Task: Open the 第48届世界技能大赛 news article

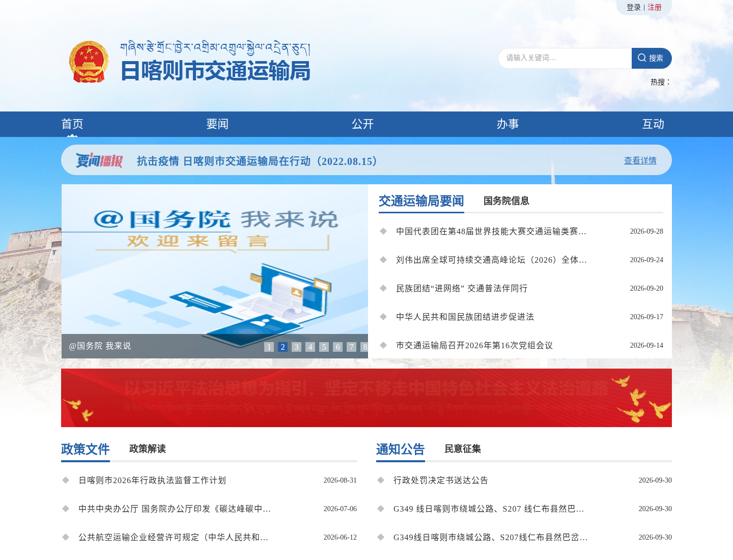Action: tap(491, 232)
